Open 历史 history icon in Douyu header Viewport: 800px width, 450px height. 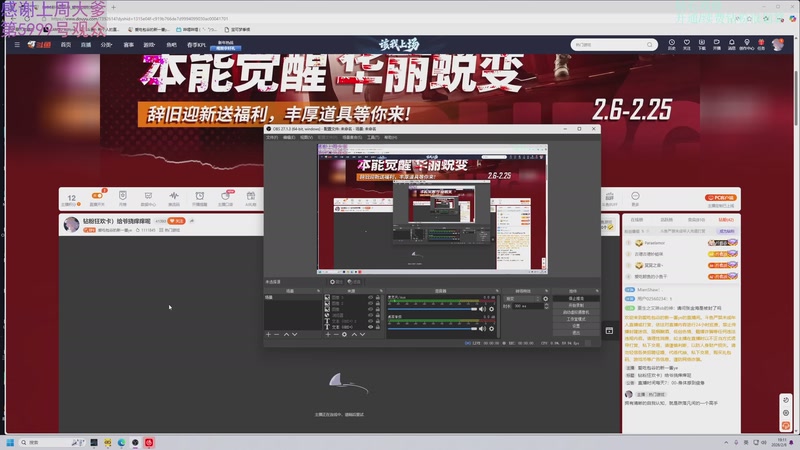pos(671,44)
